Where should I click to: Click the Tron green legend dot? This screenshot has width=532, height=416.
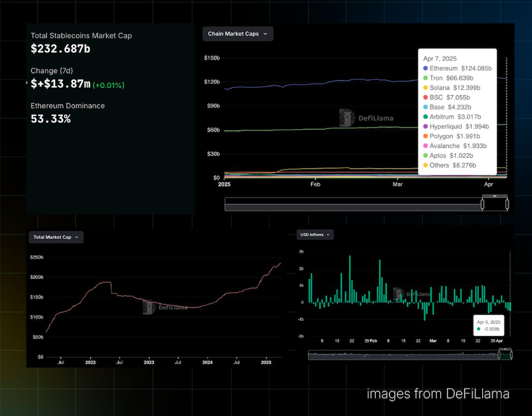coord(425,78)
